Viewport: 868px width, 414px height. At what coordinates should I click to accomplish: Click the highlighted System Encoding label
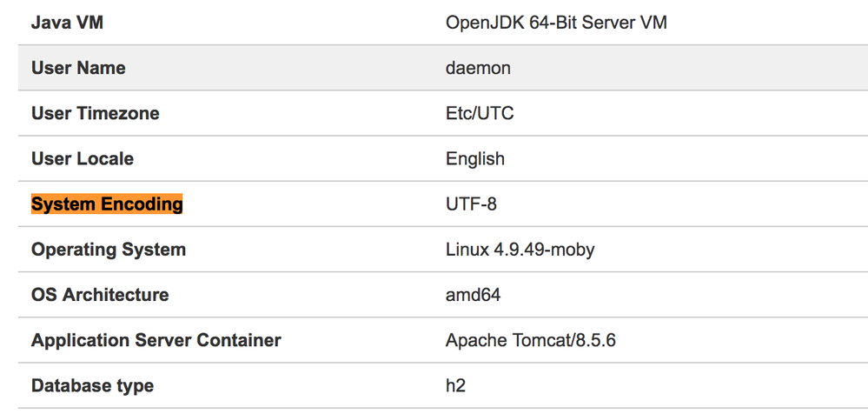click(107, 204)
